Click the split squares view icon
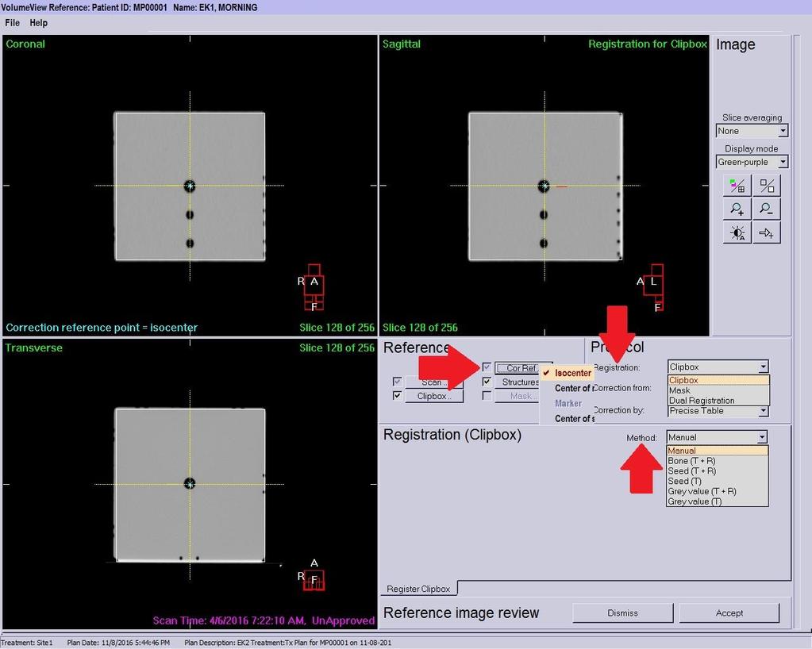 click(x=767, y=186)
